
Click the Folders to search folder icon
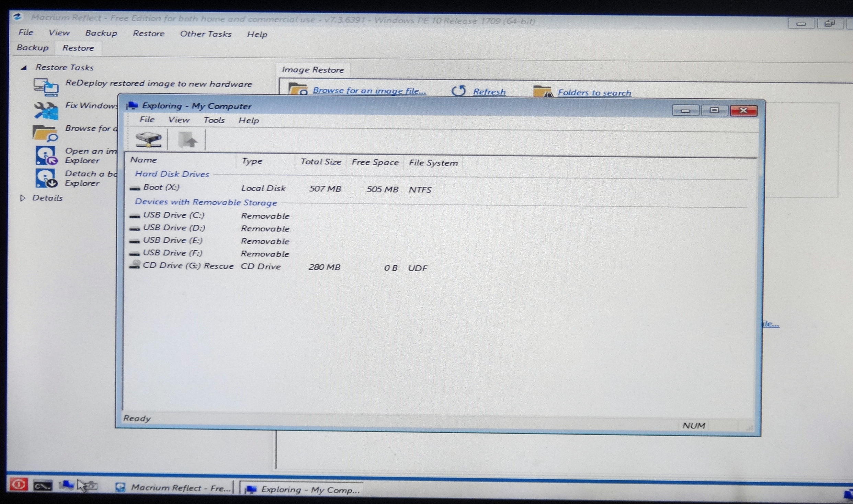543,92
